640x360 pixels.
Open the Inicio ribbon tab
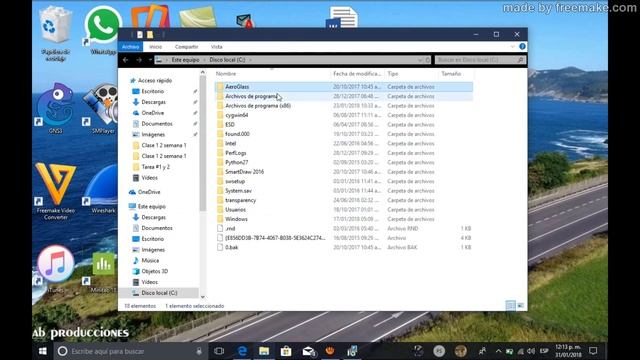click(x=156, y=47)
